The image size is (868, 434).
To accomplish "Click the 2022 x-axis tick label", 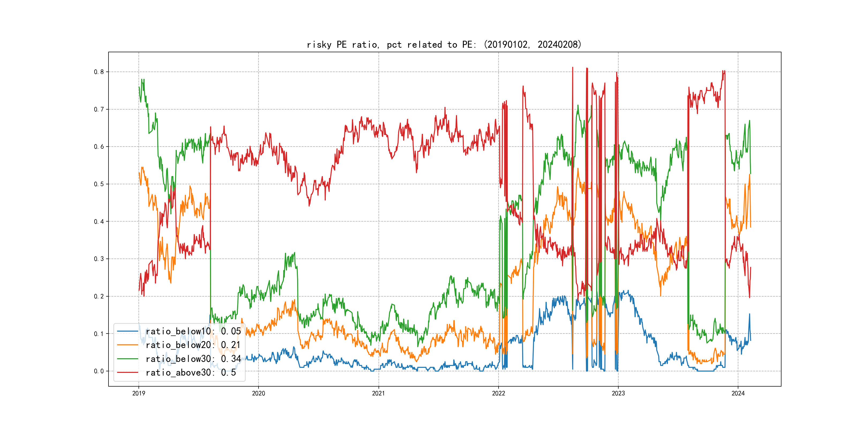I will (498, 393).
